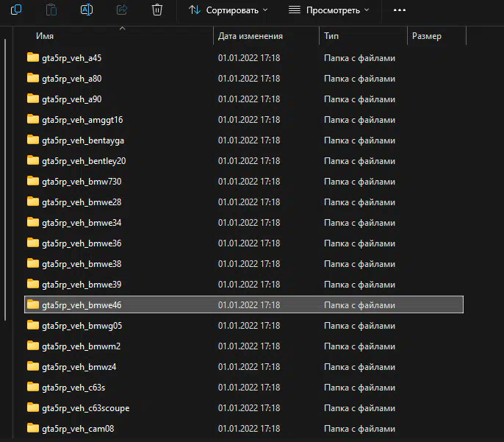Click the Copy icon in the toolbar
504x442 pixels.
tap(16, 10)
